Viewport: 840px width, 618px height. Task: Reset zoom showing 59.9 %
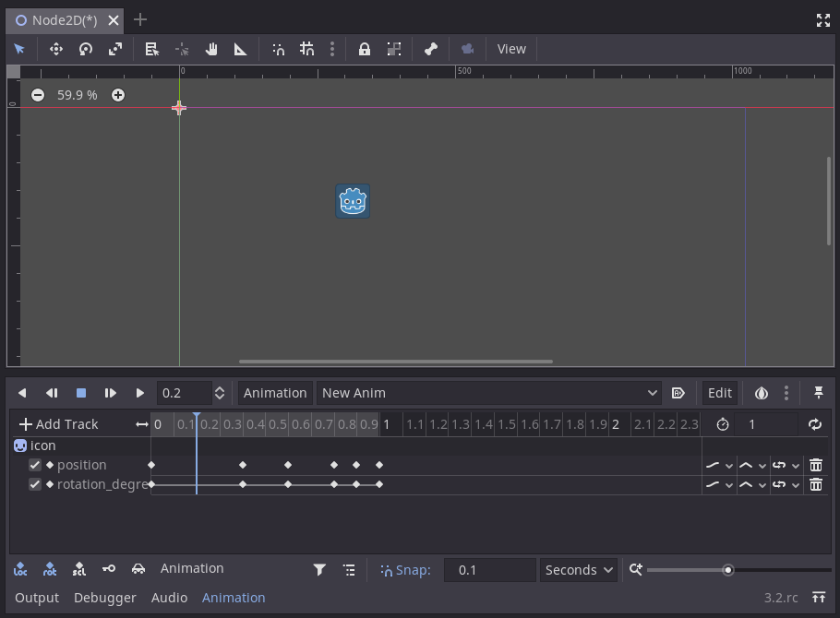pos(78,95)
